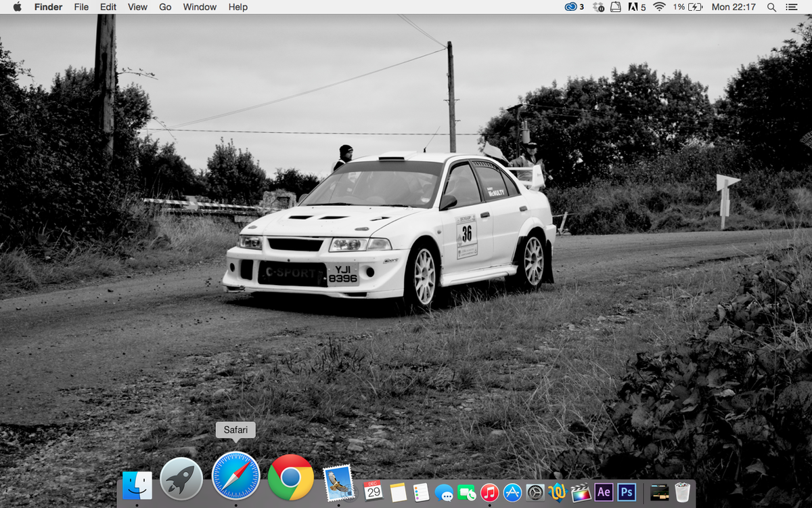This screenshot has height=508, width=812.
Task: Open the minimized window thumbnail in Dock
Action: (660, 492)
